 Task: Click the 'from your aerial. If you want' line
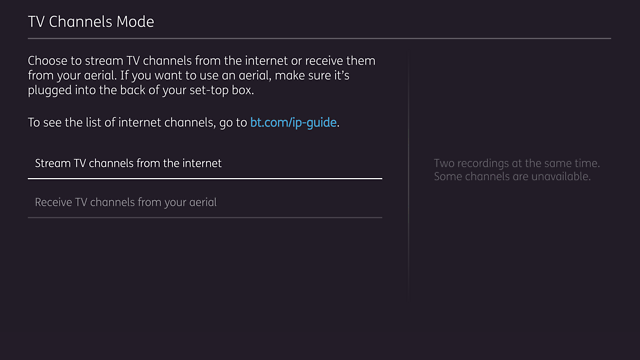point(189,76)
